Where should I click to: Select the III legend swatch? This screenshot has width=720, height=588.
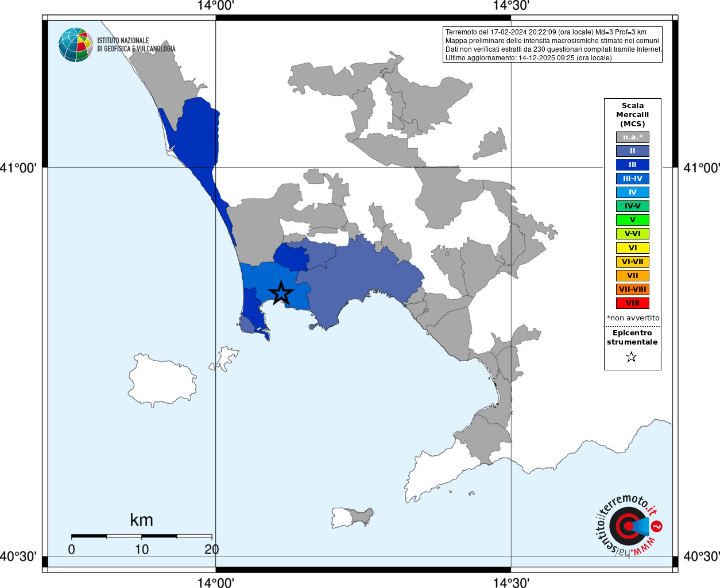point(633,165)
